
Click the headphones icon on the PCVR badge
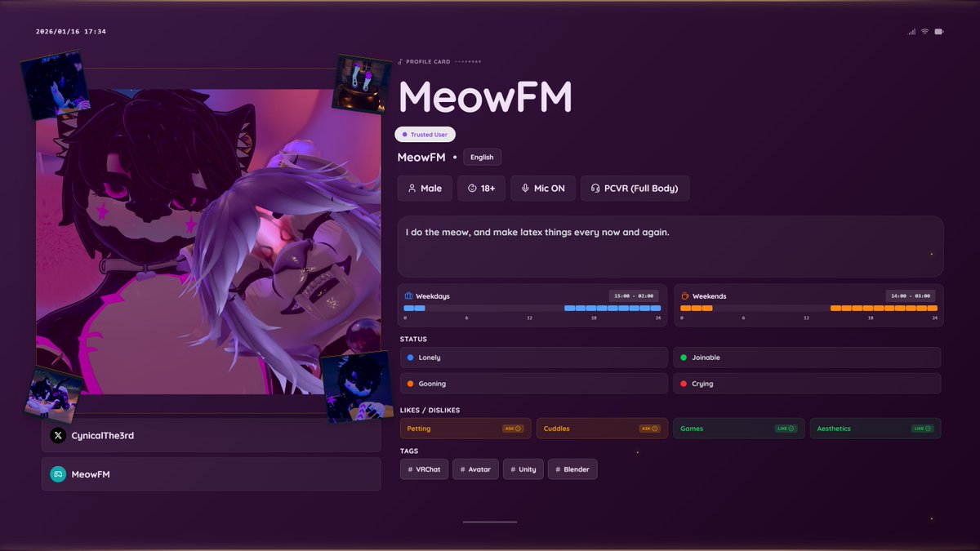(594, 188)
